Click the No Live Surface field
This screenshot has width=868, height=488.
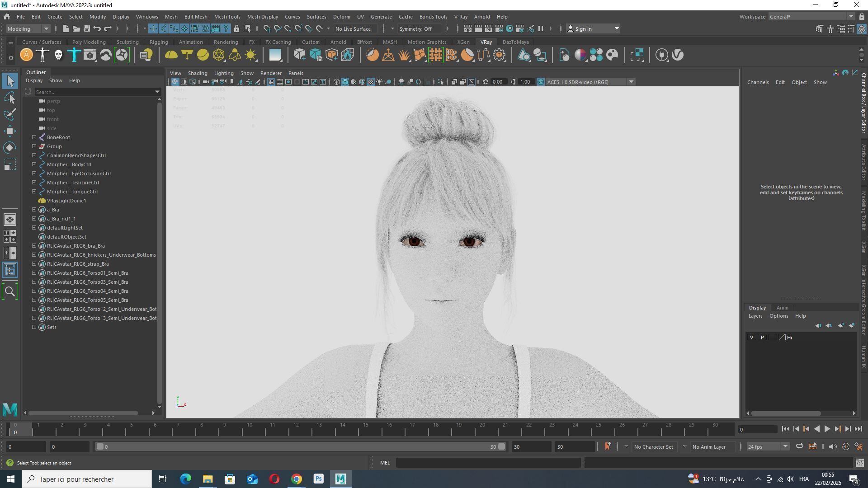coord(355,28)
